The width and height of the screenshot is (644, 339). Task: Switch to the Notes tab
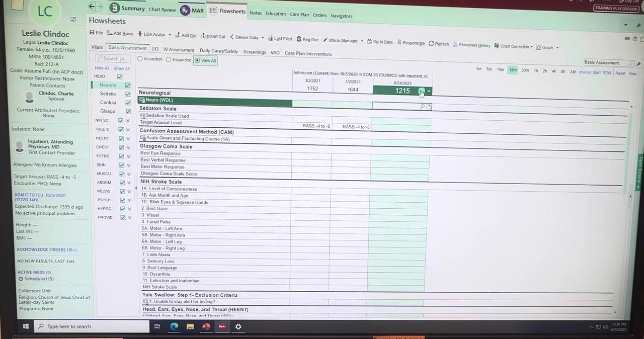pos(256,13)
